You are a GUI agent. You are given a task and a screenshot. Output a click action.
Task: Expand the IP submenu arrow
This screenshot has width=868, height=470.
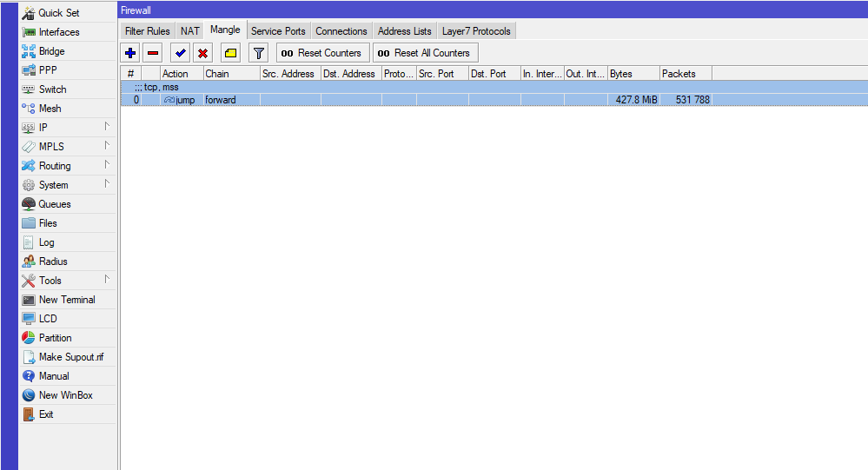tap(107, 127)
